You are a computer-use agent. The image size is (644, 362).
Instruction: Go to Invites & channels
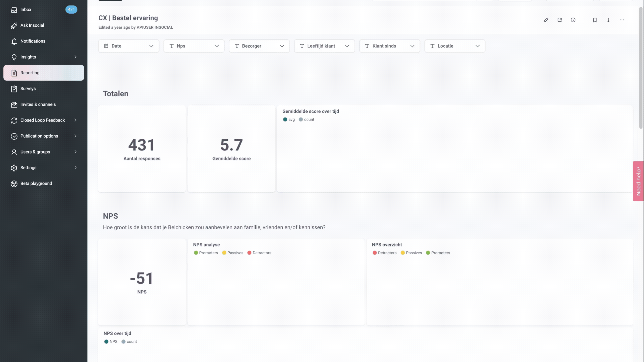38,104
